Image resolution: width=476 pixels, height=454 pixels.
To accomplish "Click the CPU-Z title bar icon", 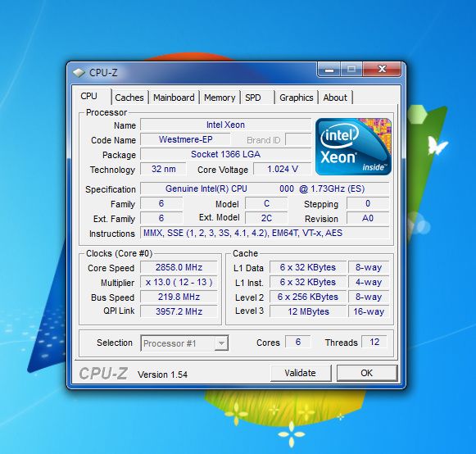I will point(79,73).
